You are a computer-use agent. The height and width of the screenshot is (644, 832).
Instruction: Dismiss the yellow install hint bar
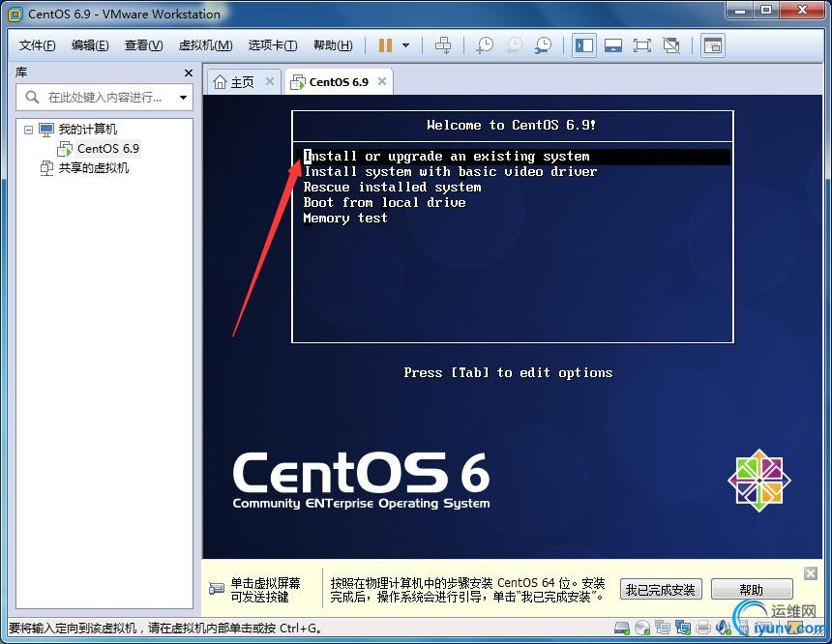(x=811, y=573)
